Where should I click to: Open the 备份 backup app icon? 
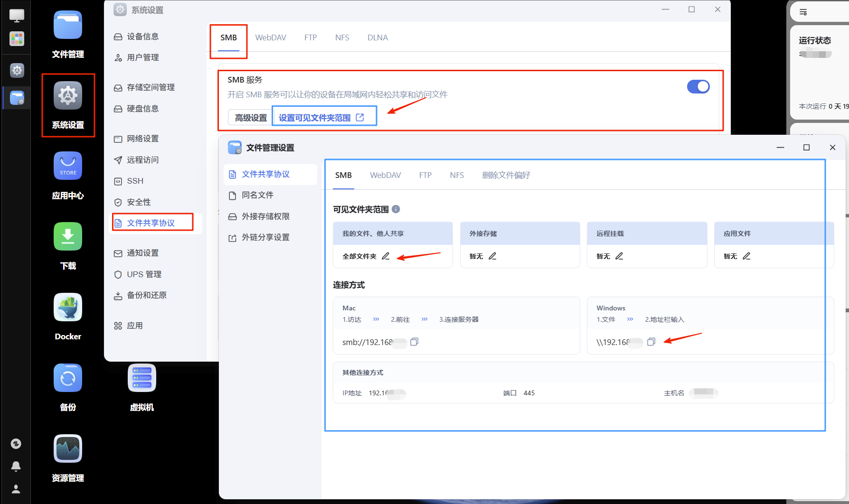68,378
